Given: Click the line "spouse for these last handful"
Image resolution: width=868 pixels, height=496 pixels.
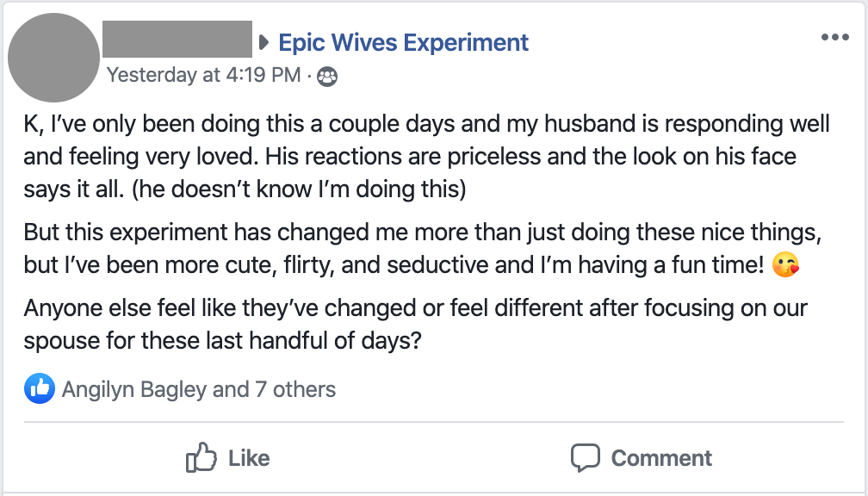Looking at the screenshot, I should 222,340.
